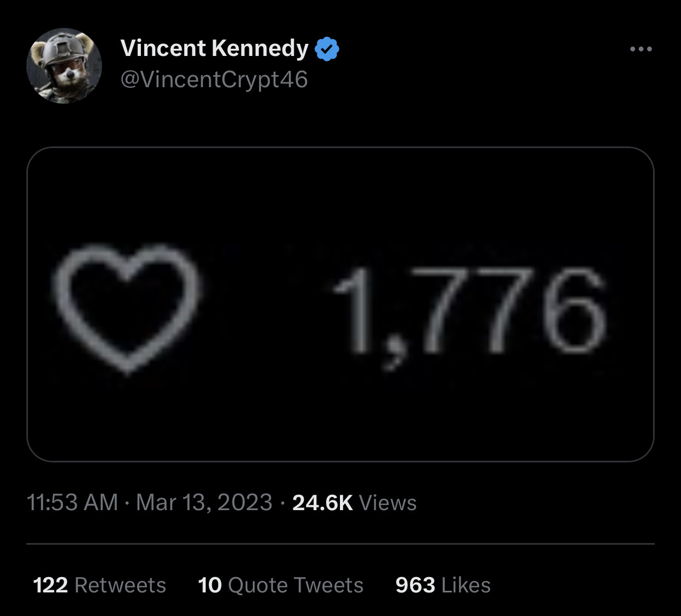Click the 11:53 AM timestamp

pyautogui.click(x=72, y=502)
